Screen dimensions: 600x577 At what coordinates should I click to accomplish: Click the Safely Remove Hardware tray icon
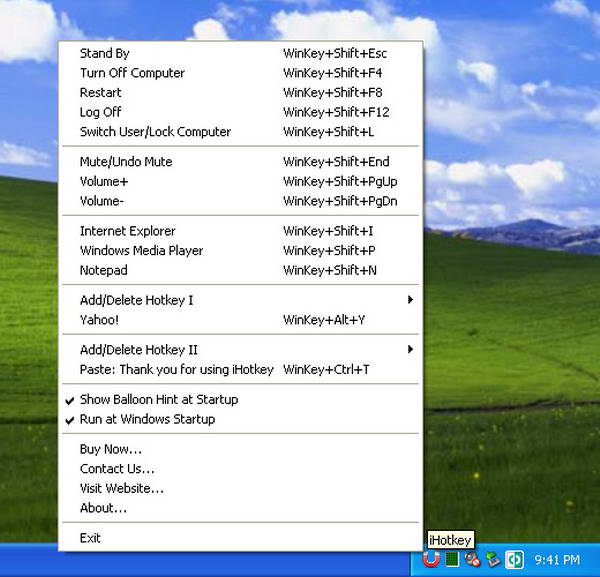(493, 560)
